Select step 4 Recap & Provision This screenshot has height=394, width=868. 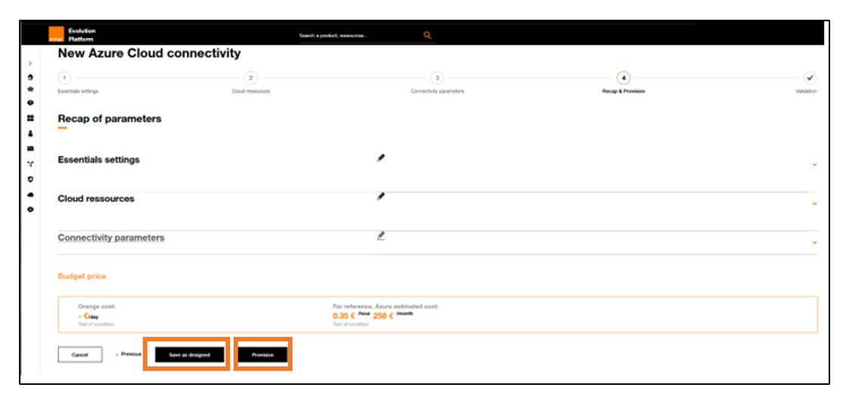[x=623, y=78]
